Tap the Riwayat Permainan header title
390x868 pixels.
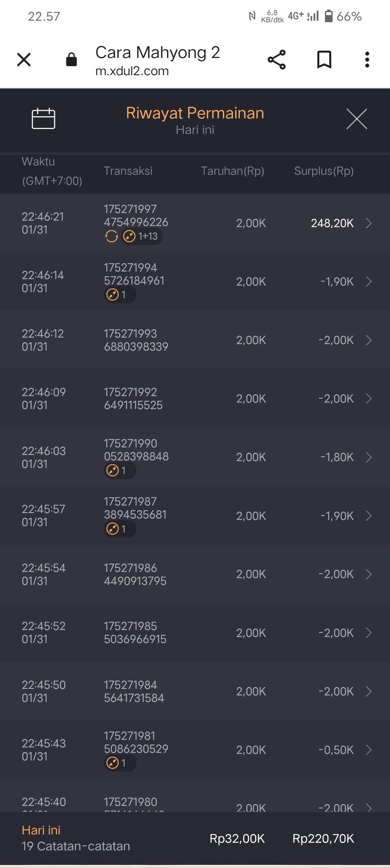coord(195,113)
